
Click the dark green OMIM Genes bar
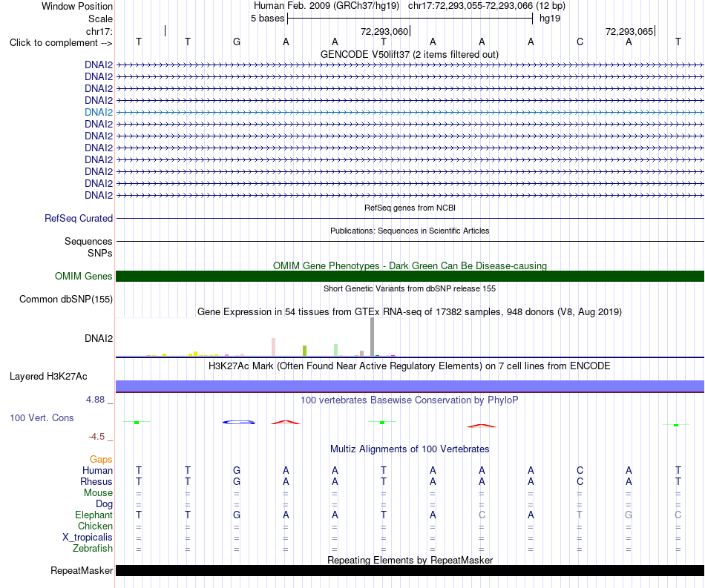(x=410, y=277)
